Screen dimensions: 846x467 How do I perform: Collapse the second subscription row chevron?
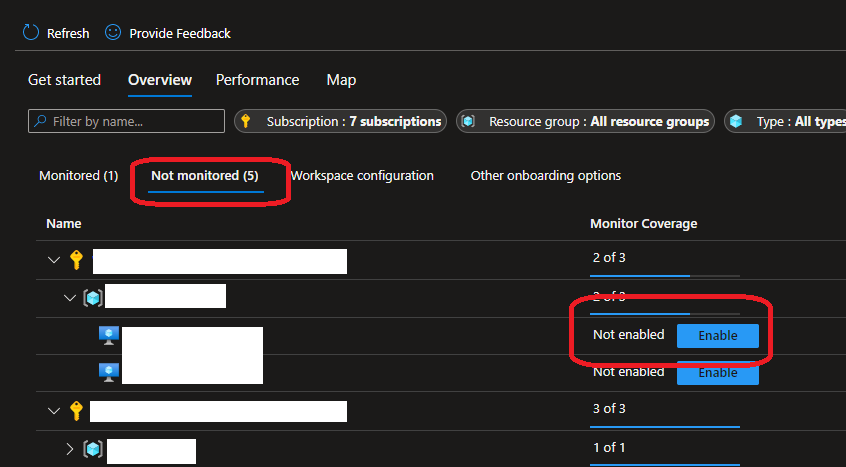click(x=54, y=410)
